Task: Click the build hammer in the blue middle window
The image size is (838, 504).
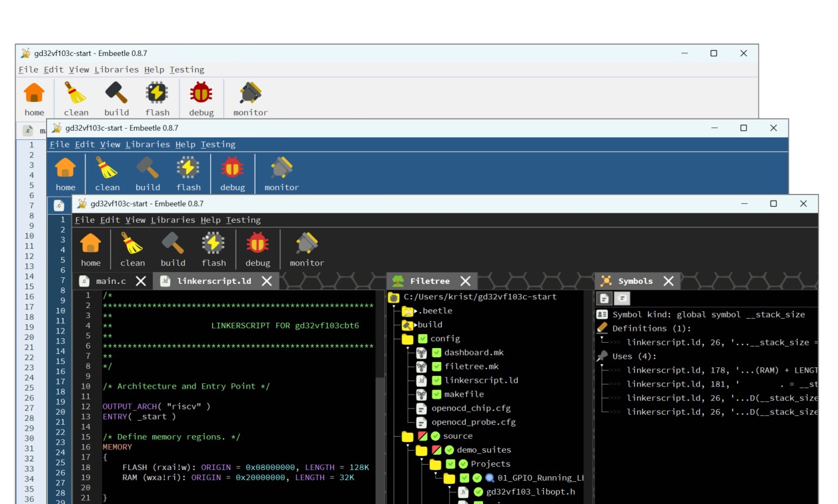Action: pos(147,168)
